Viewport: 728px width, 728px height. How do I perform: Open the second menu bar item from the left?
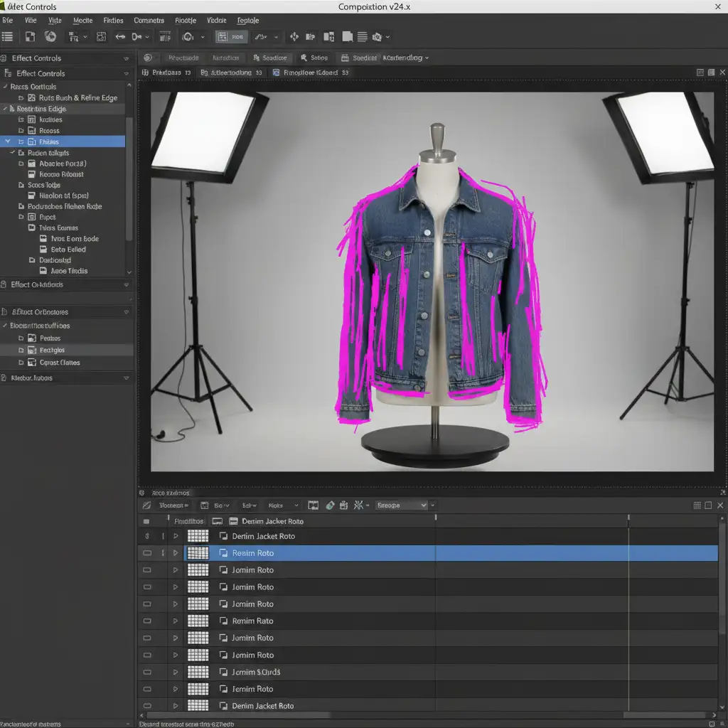31,21
